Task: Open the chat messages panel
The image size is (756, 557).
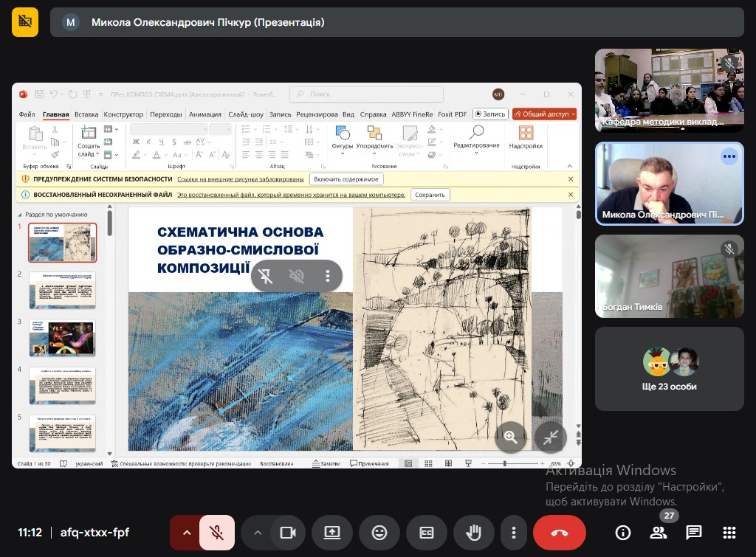Action: 693,533
